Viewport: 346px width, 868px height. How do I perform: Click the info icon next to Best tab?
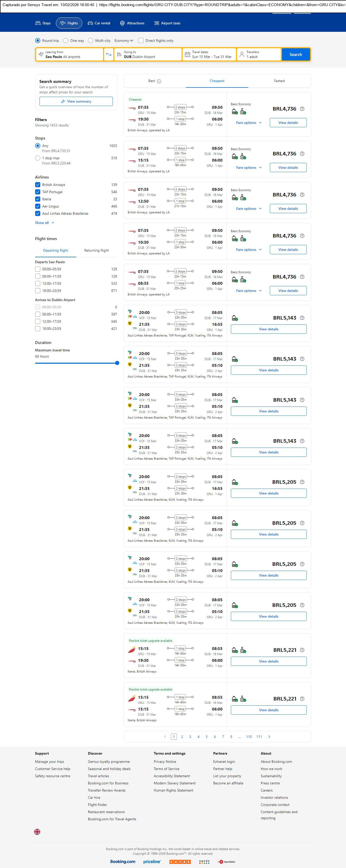point(159,81)
